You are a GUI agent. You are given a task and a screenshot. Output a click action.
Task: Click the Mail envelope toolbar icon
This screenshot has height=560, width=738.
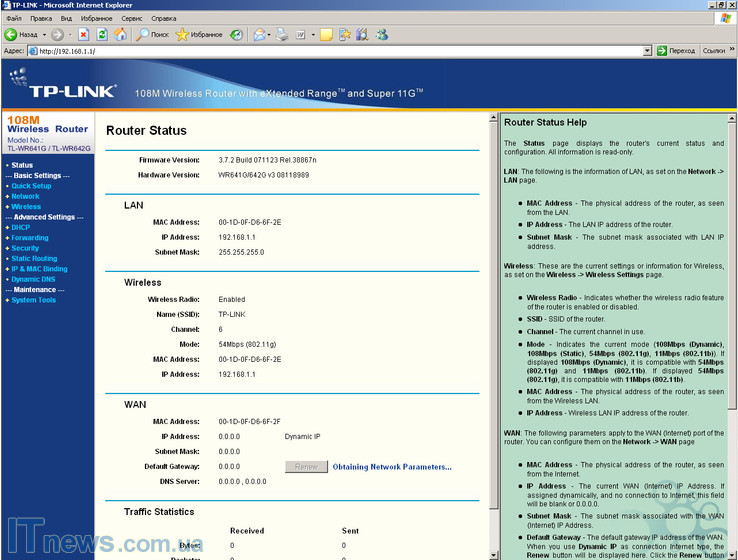point(260,34)
